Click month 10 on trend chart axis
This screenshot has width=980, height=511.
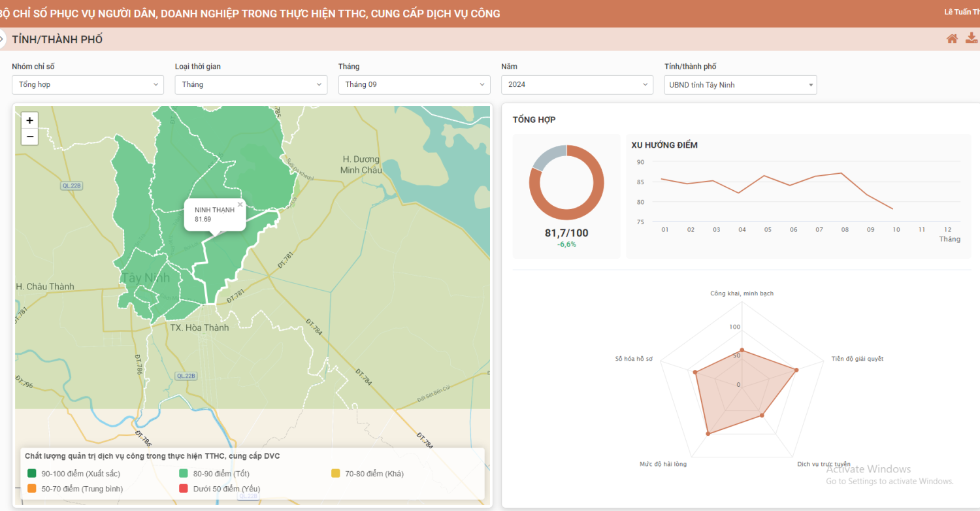click(x=896, y=230)
